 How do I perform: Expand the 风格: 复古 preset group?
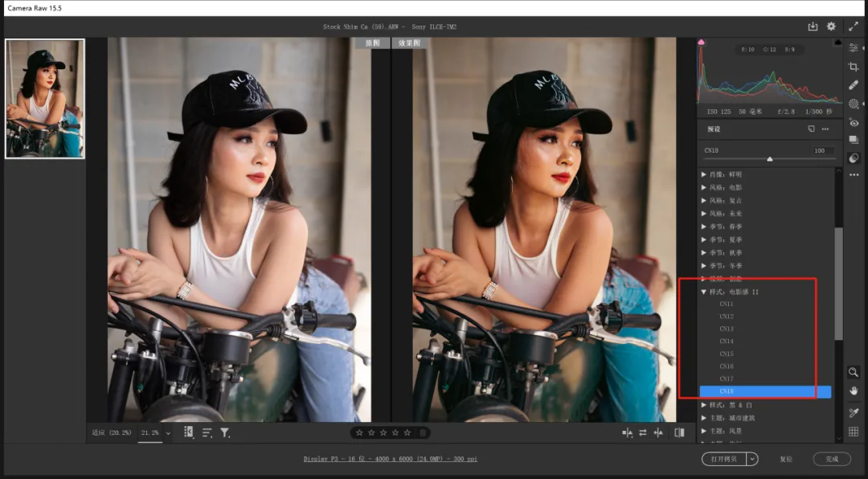click(703, 200)
